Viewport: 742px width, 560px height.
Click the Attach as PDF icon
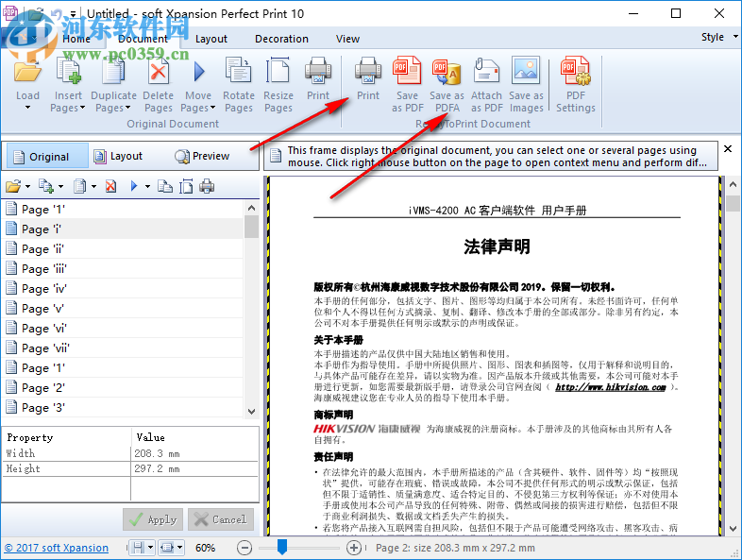(x=486, y=72)
